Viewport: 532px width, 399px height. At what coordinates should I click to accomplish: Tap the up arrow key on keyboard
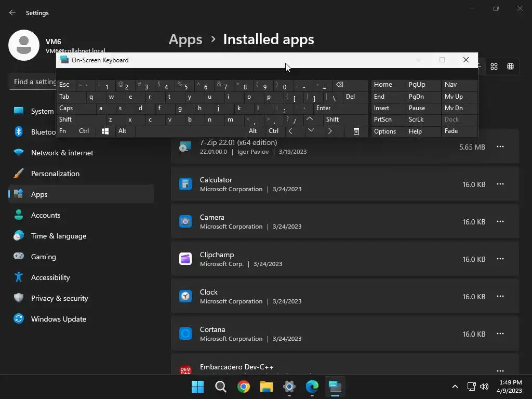310,119
